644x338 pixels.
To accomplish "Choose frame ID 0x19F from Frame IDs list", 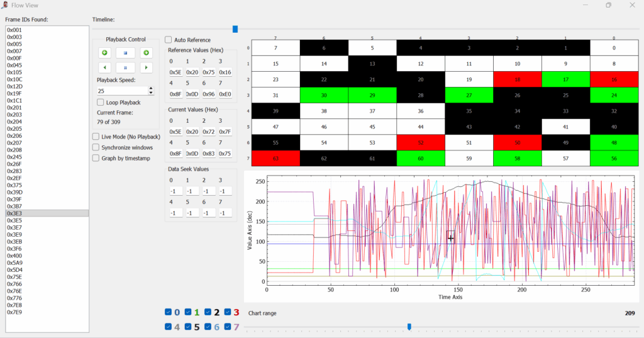I will (14, 94).
